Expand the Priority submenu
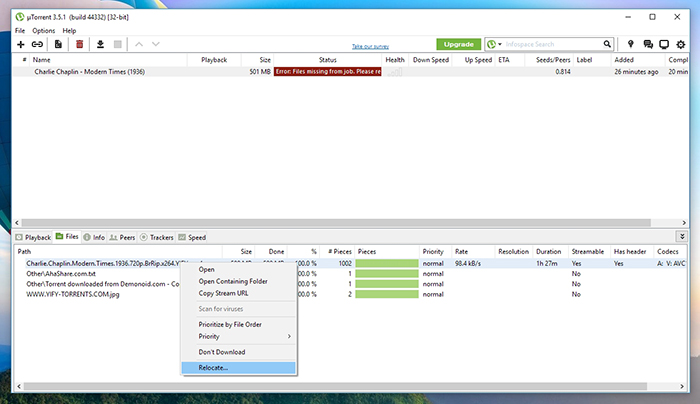 pyautogui.click(x=238, y=337)
